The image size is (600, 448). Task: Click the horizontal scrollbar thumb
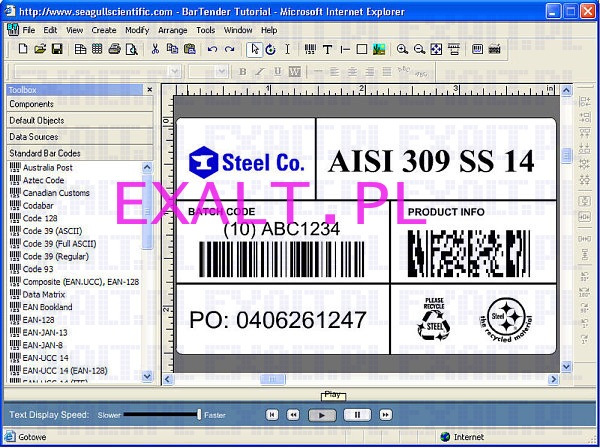pyautogui.click(x=272, y=379)
